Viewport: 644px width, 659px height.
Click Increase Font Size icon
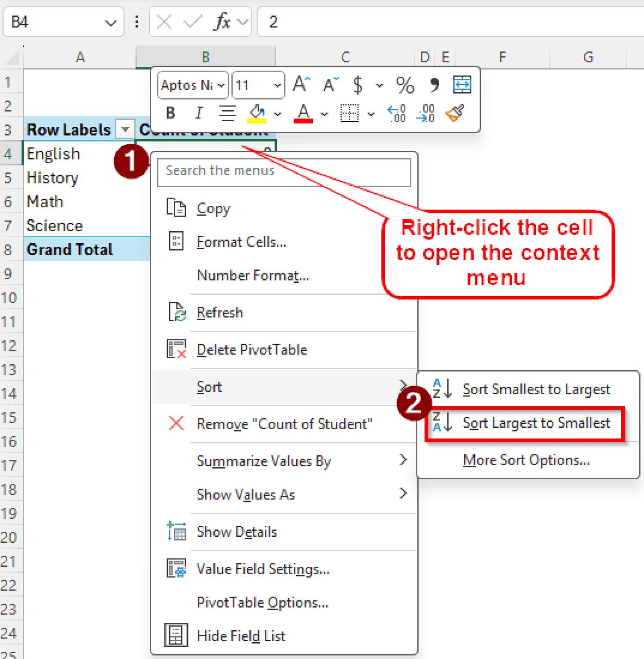(301, 85)
